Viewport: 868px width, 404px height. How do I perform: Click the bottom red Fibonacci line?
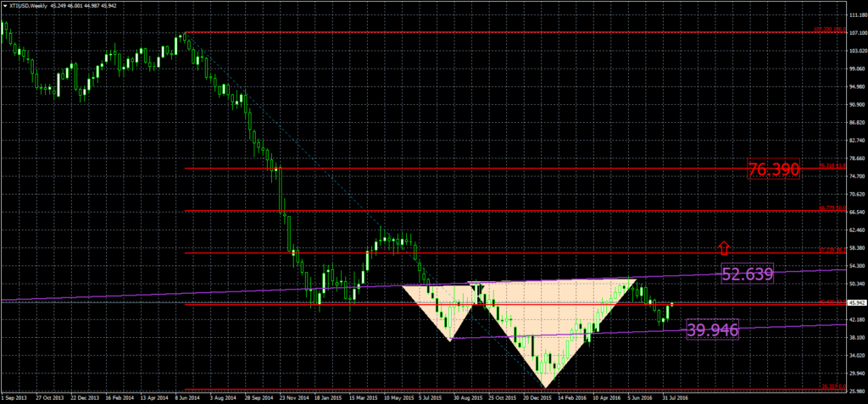509,390
